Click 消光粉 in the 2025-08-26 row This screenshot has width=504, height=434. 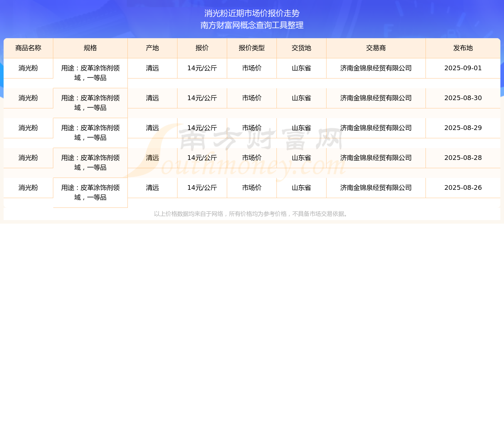click(28, 188)
